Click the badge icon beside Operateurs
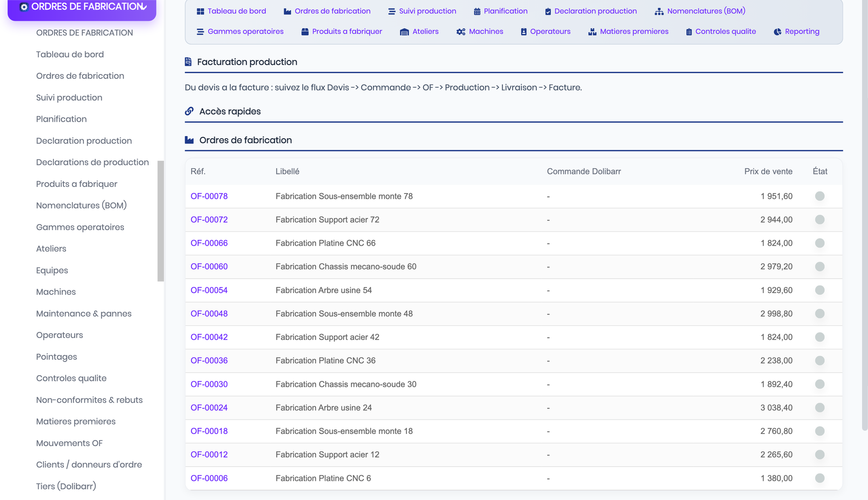The width and height of the screenshot is (868, 500). (524, 32)
